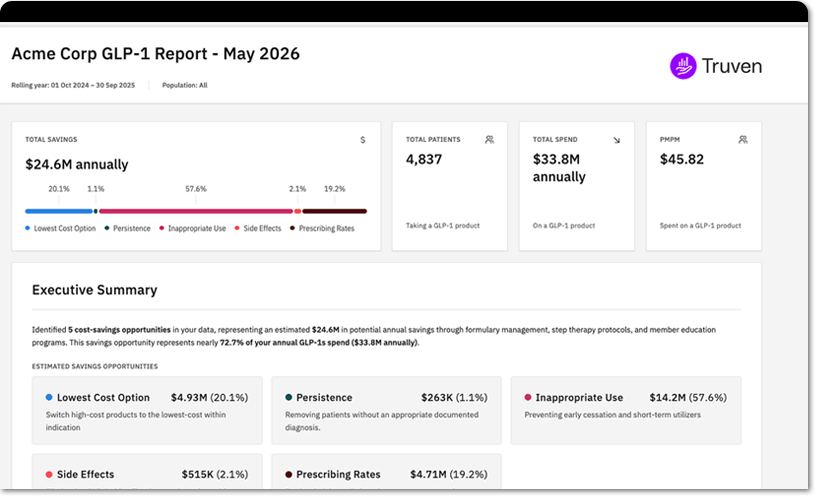The height and width of the screenshot is (497, 822).
Task: Click the "$45.82" PMPM value
Action: pos(682,159)
